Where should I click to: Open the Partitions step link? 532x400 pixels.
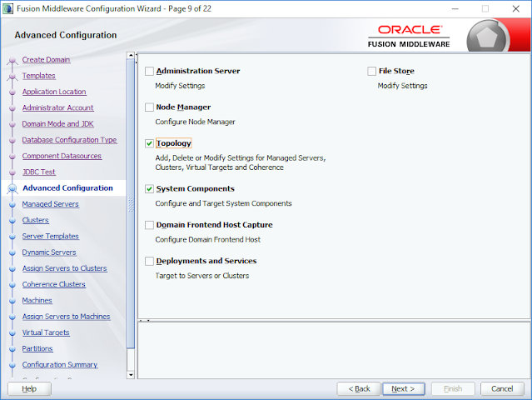pyautogui.click(x=37, y=348)
